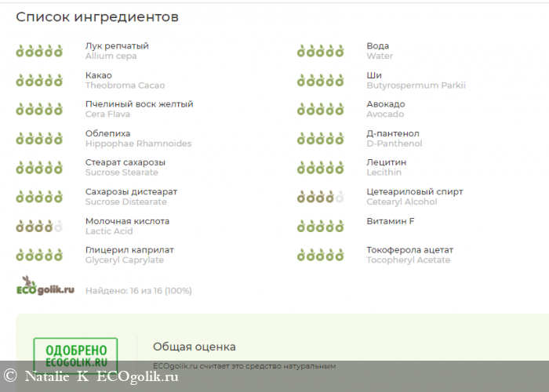Open Стеарат сахарозы ingredient details
The image size is (549, 392).
point(125,162)
